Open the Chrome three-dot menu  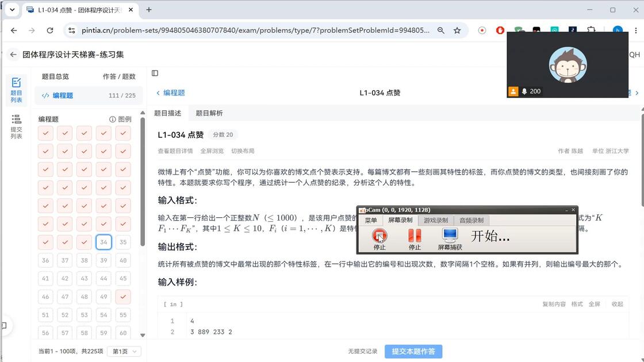pos(636,30)
